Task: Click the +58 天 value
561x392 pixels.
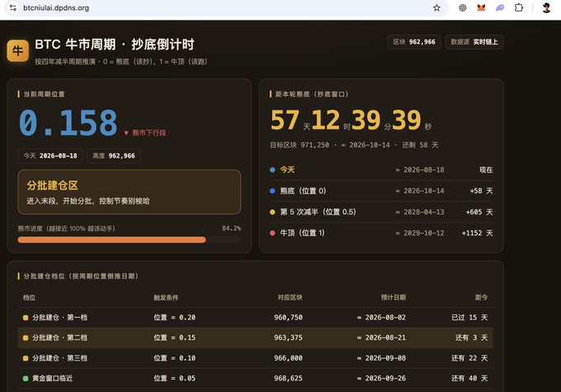Action: point(481,191)
